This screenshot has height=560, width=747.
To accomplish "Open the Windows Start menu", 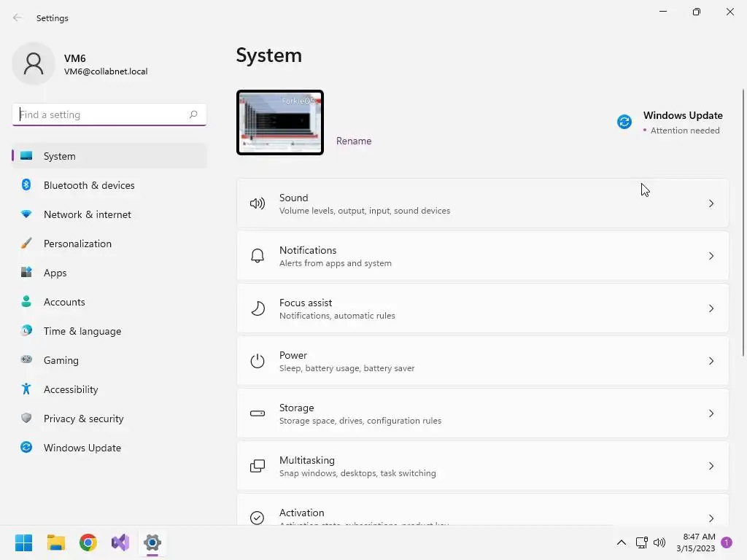I will pyautogui.click(x=23, y=542).
